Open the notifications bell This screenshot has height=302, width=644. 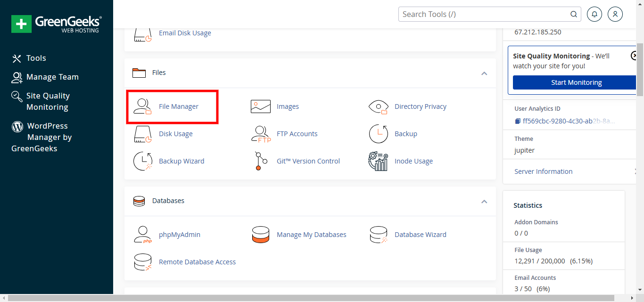click(594, 14)
